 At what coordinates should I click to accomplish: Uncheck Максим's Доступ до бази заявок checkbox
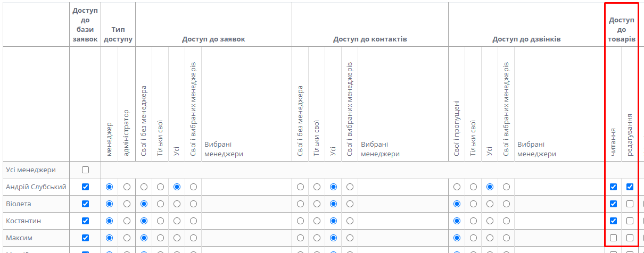point(85,238)
